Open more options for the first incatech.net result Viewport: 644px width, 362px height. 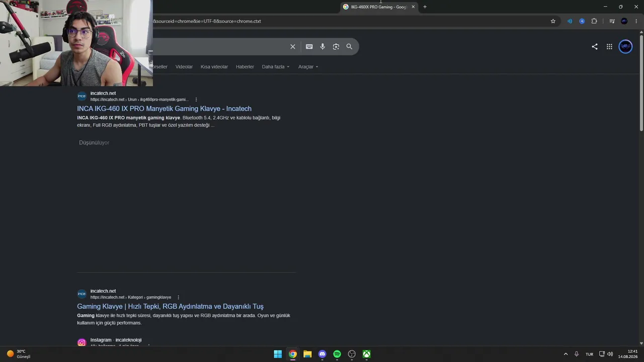tap(196, 100)
